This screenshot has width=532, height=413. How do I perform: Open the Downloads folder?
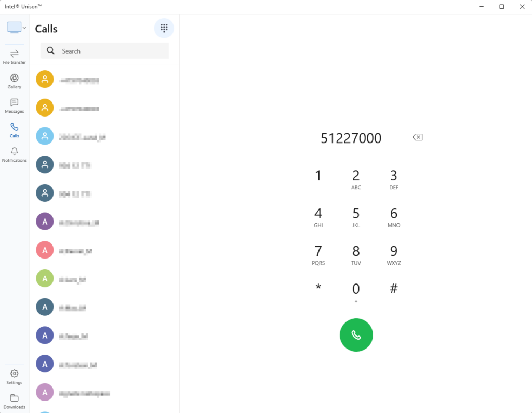(15, 401)
